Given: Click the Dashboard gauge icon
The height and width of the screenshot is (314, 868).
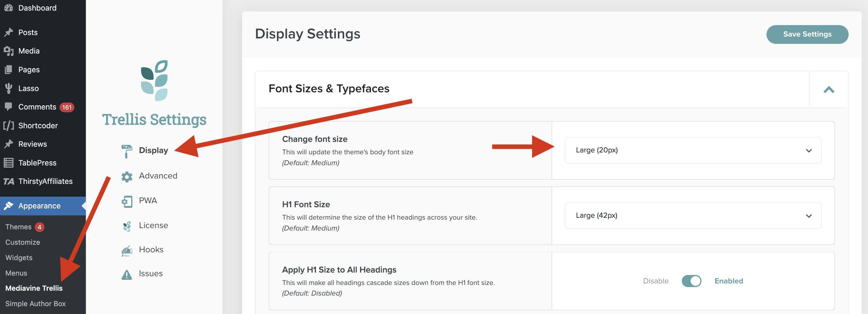Looking at the screenshot, I should coord(8,8).
